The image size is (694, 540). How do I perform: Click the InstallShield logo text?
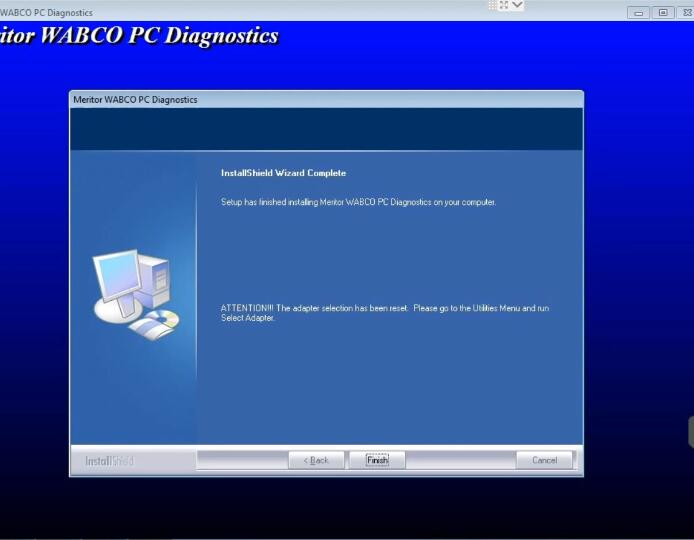click(x=109, y=461)
